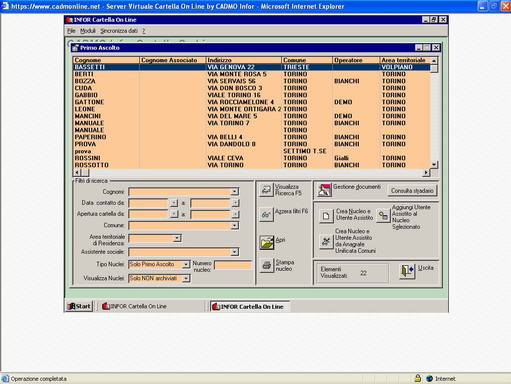Click Area territoriale column header
This screenshot has height=384, width=511.
click(405, 60)
